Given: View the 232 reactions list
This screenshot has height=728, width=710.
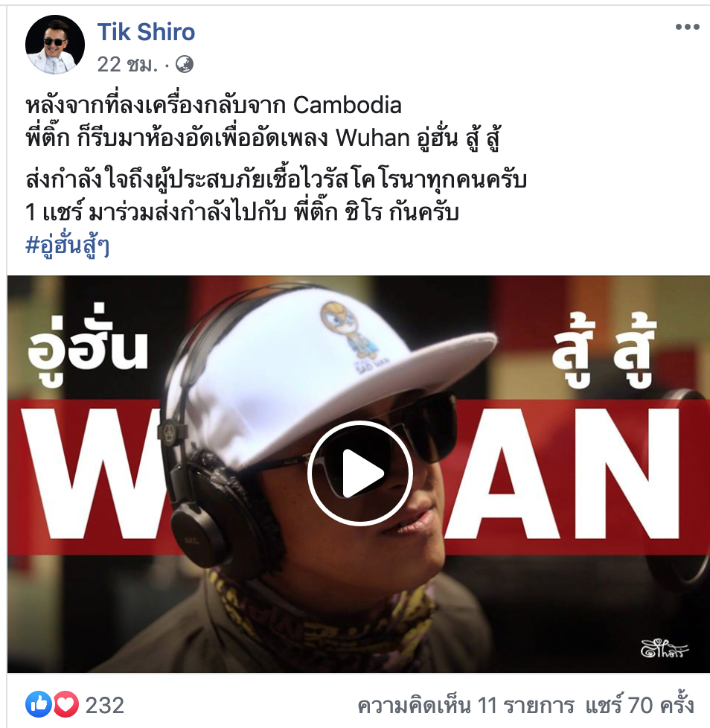Looking at the screenshot, I should (105, 706).
